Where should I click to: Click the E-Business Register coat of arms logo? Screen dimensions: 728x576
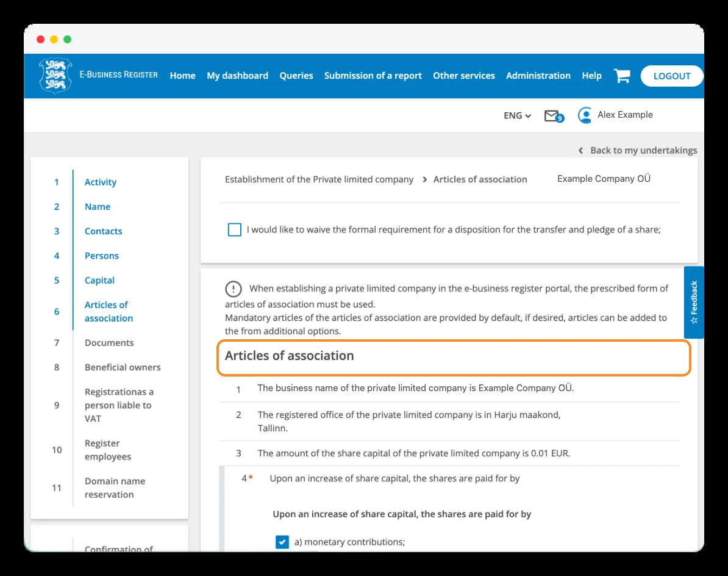point(55,75)
